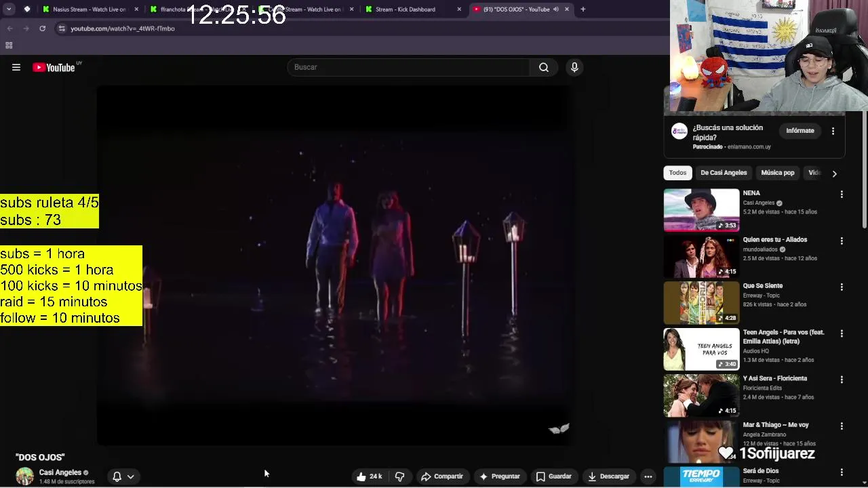Open Quien eres tu - Aliados thumbnail
The image size is (868, 488).
coord(701,256)
